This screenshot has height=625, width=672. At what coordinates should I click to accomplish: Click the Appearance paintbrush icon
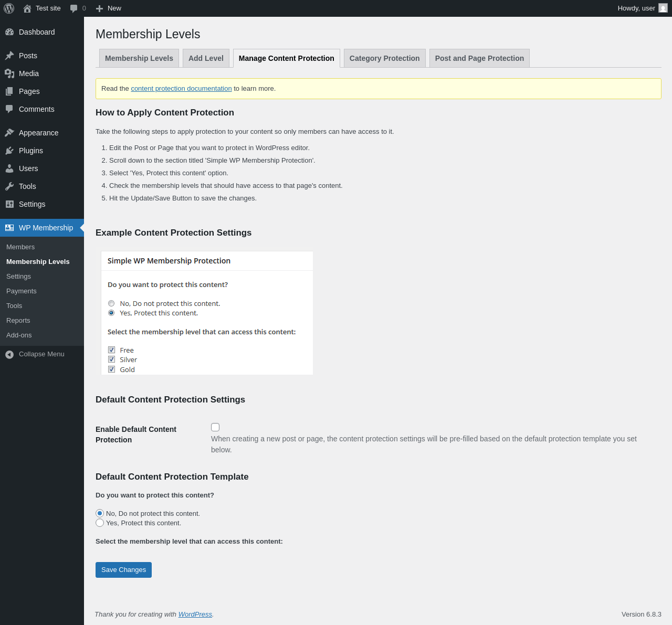(x=9, y=133)
